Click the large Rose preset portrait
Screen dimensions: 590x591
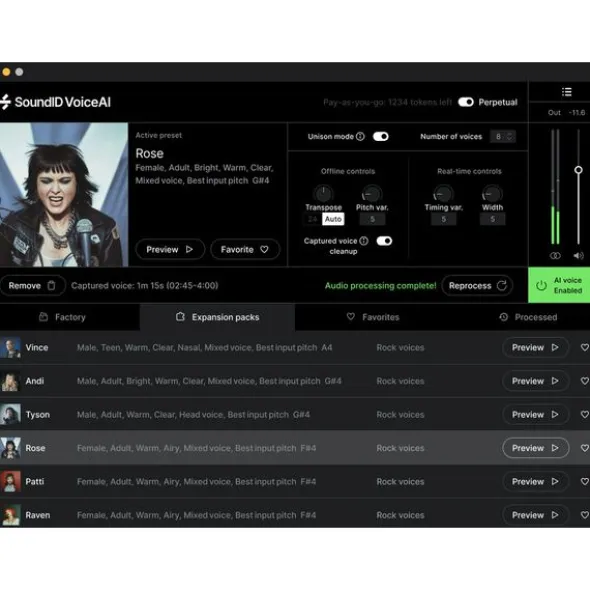(64, 194)
